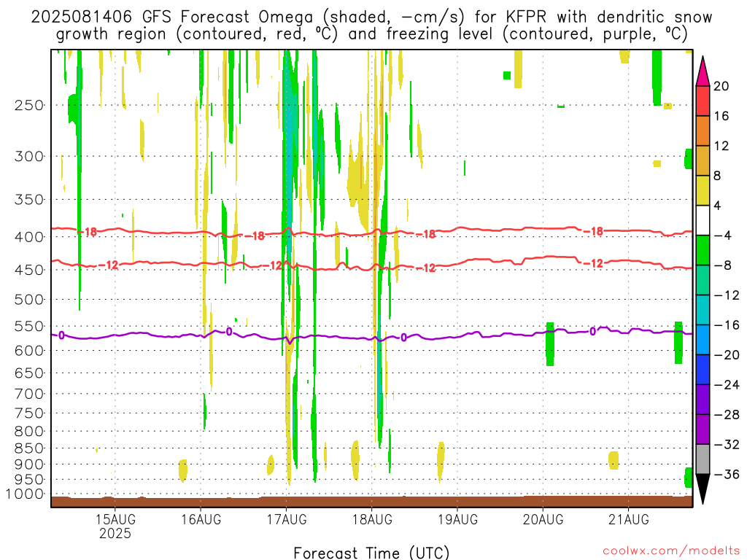Click the magenta upward arrow atop the colorbar
The height and width of the screenshot is (560, 747).
tap(703, 71)
